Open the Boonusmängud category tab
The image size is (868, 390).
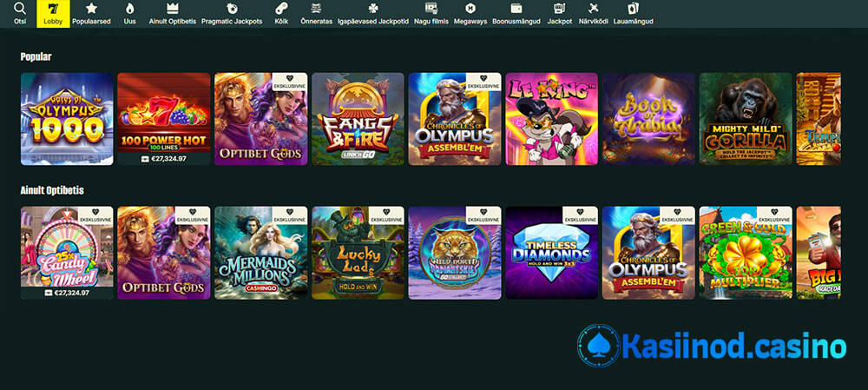516,14
